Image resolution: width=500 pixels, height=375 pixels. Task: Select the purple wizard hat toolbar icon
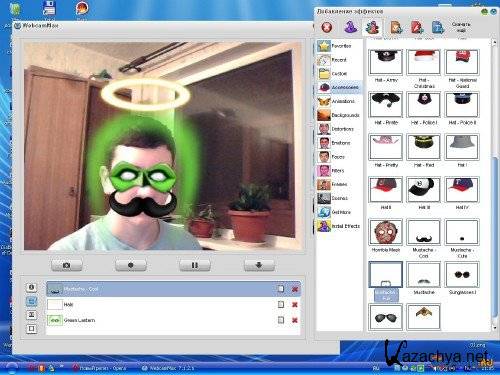350,27
